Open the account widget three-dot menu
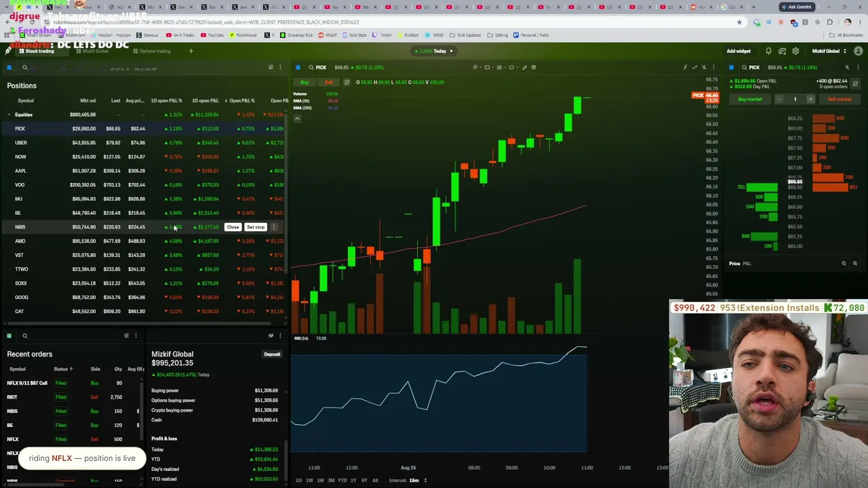868x488 pixels. point(280,335)
